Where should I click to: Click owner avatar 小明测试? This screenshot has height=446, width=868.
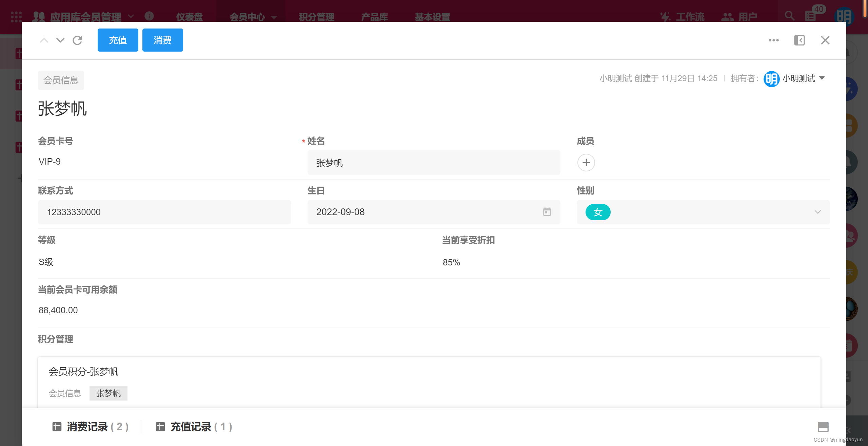[771, 79]
